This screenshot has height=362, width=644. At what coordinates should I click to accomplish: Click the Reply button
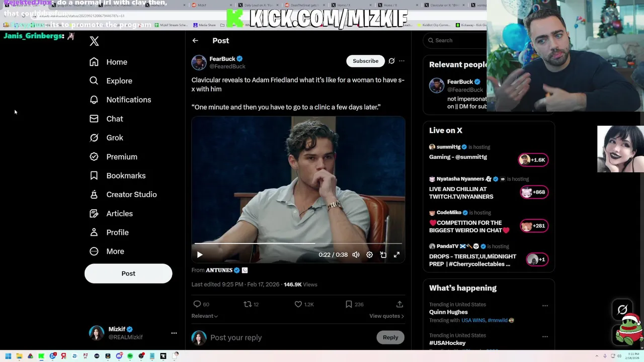[x=390, y=337]
